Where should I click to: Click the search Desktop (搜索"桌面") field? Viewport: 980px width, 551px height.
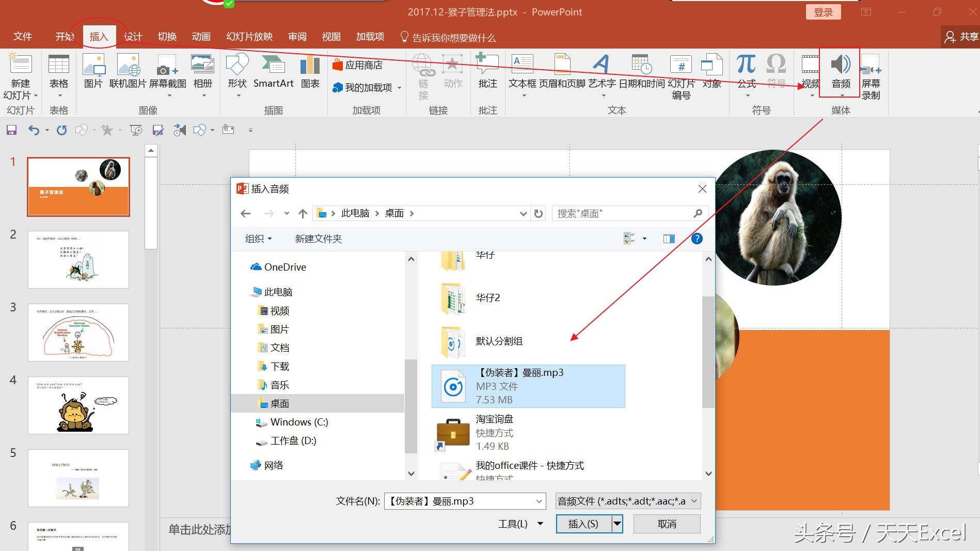pos(629,213)
